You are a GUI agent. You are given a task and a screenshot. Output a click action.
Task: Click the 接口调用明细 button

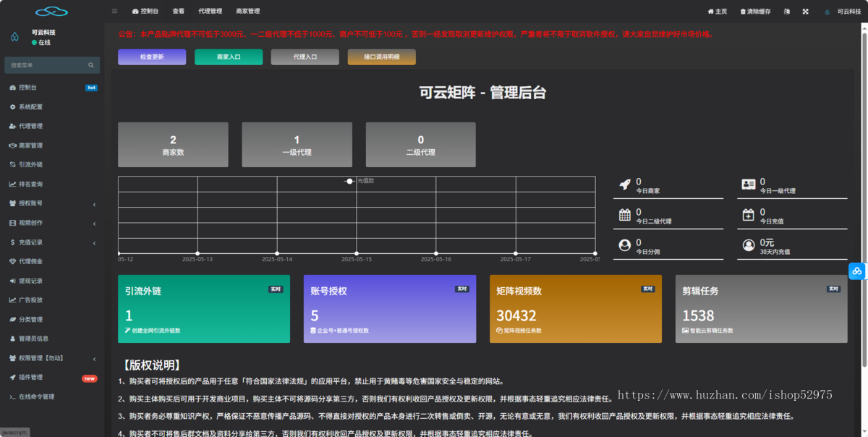382,57
